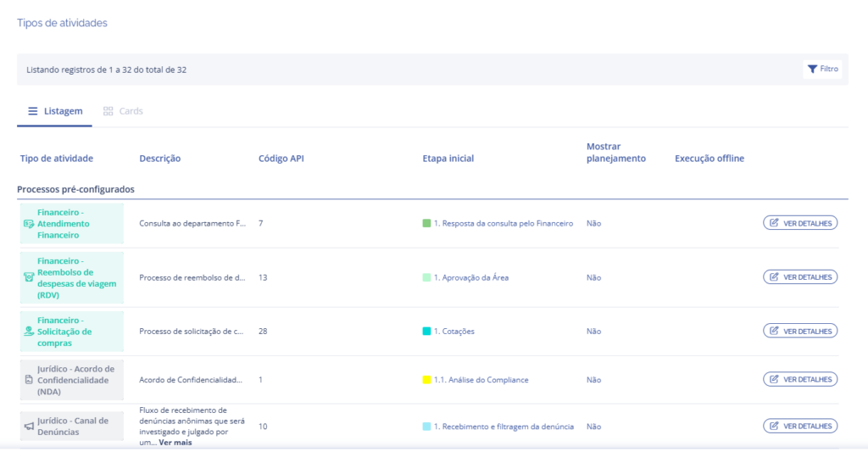This screenshot has height=452, width=868.
Task: Sort by Tipo de atividade column header
Action: click(57, 159)
